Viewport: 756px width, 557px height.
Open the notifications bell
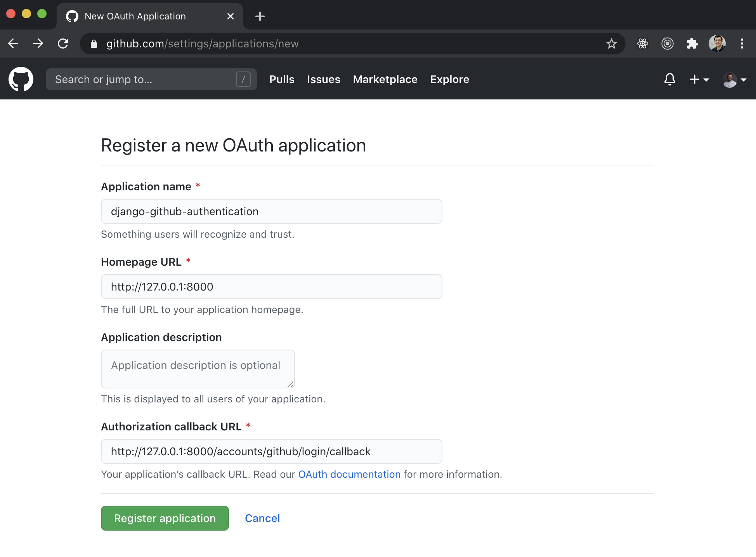669,79
